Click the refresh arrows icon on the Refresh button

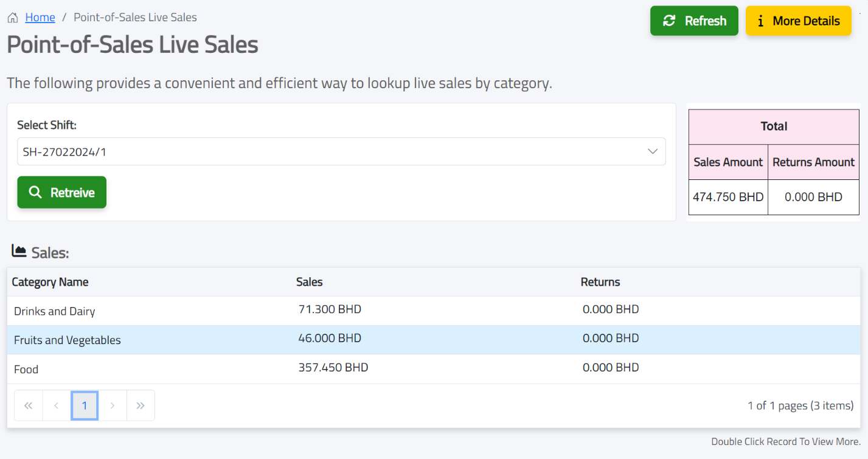[x=670, y=20]
